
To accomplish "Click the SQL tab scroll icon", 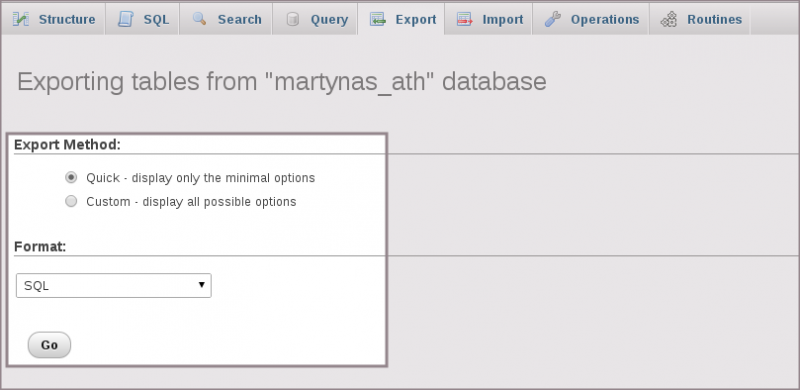I will pos(125,19).
